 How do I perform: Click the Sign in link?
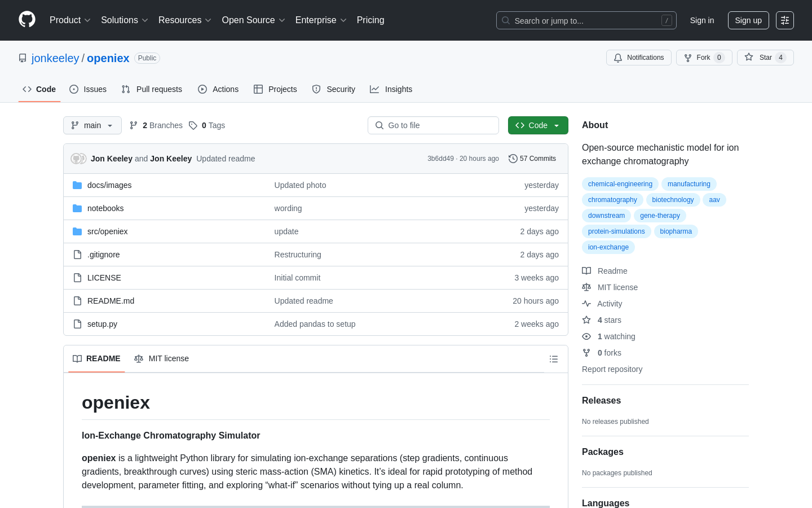click(702, 20)
